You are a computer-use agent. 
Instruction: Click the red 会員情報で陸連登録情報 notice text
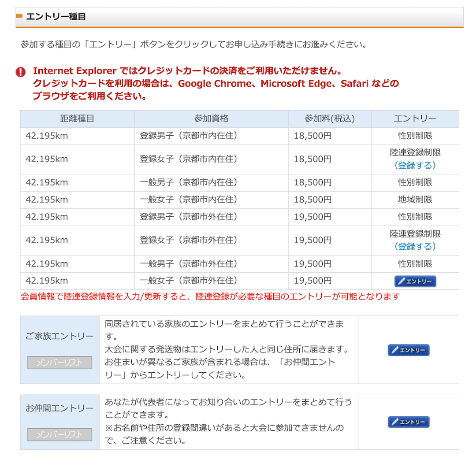[x=210, y=296]
